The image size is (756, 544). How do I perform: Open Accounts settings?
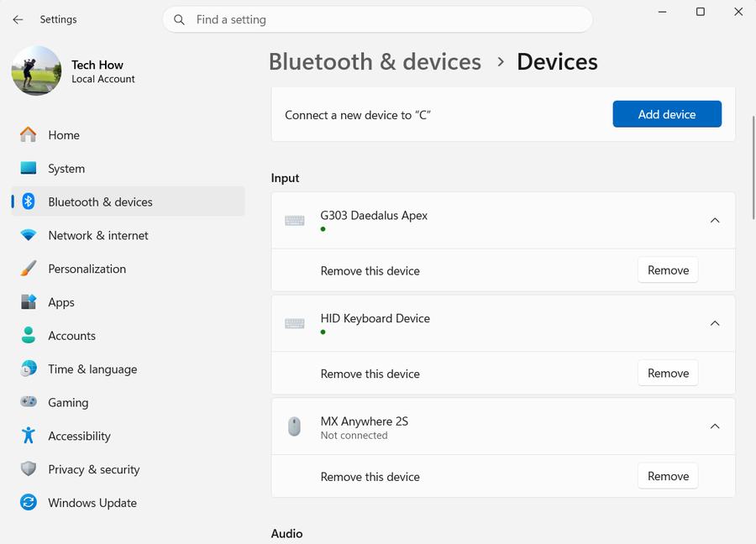128,335
